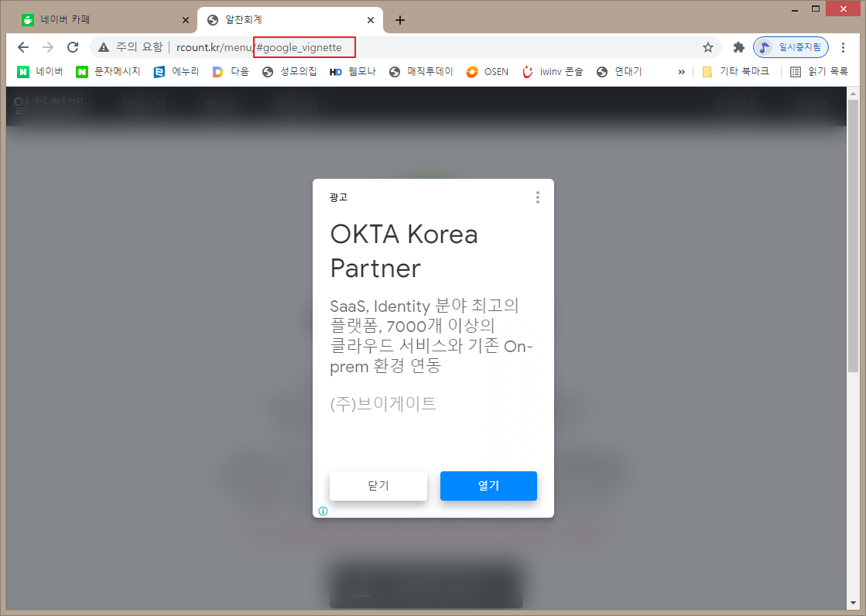
Task: Open the Extensions puzzle icon
Action: click(738, 47)
